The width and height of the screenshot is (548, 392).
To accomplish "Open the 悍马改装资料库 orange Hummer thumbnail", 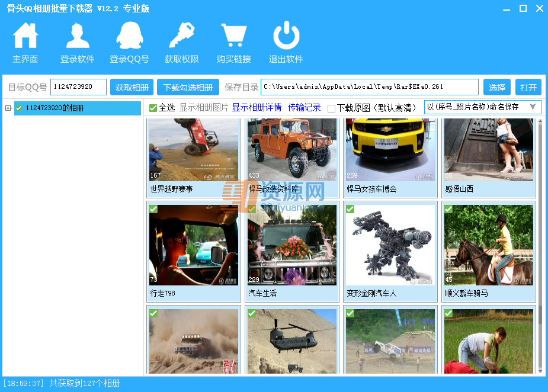I will point(292,150).
